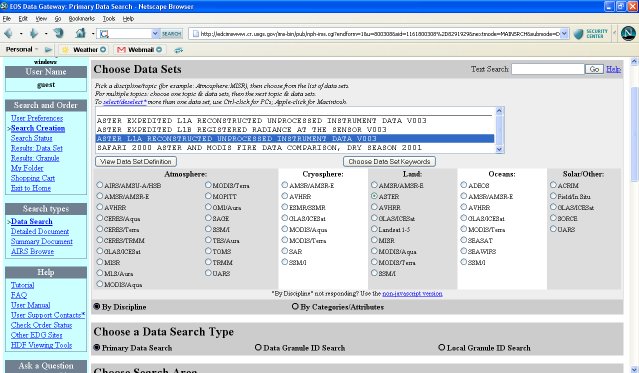This screenshot has height=373, width=639.
Task: Select Atmosphere AIRS/AMSU-A/HSB radio button
Action: [100, 185]
